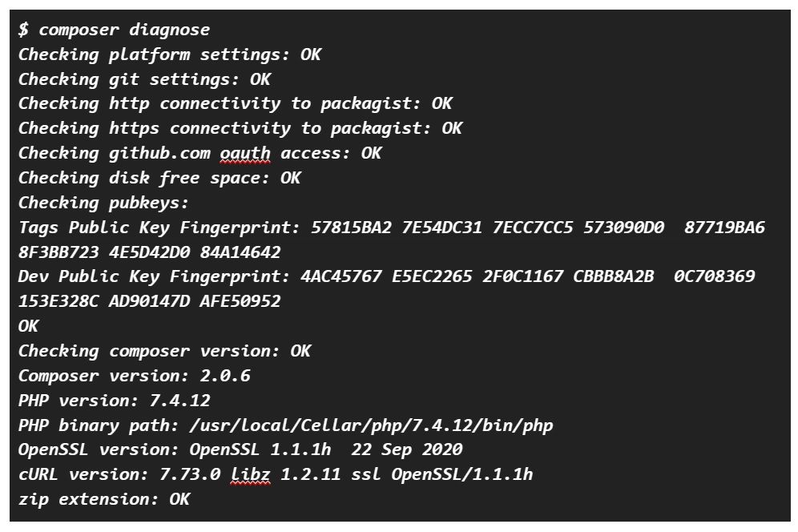Screen dimensions: 798x532
Task: Click the standalone 'OK' line after pubkeys
Action: [x=28, y=326]
